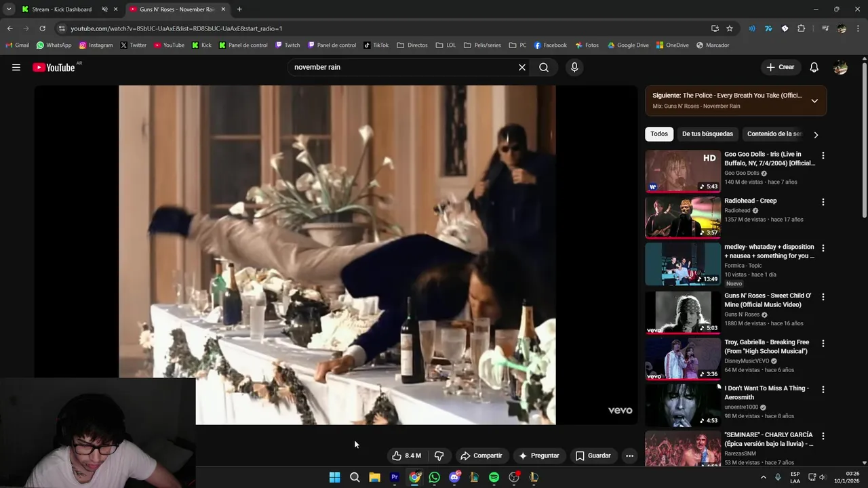
Task: Open the Twitch bookmark
Action: pyautogui.click(x=288, y=45)
